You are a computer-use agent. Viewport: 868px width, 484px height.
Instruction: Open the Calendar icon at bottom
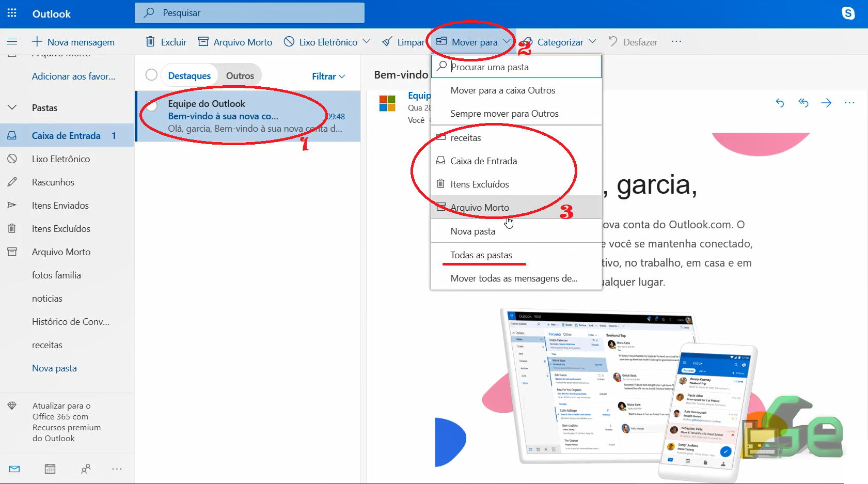point(50,469)
